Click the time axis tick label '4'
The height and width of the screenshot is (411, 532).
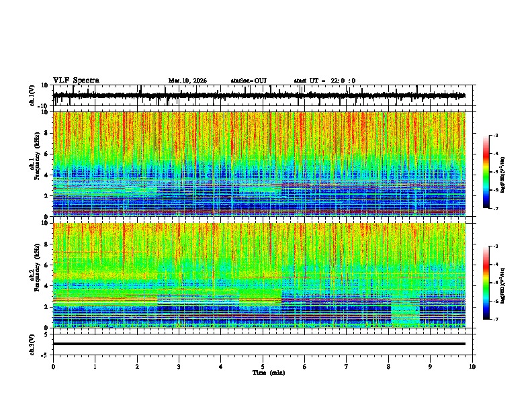coord(221,367)
